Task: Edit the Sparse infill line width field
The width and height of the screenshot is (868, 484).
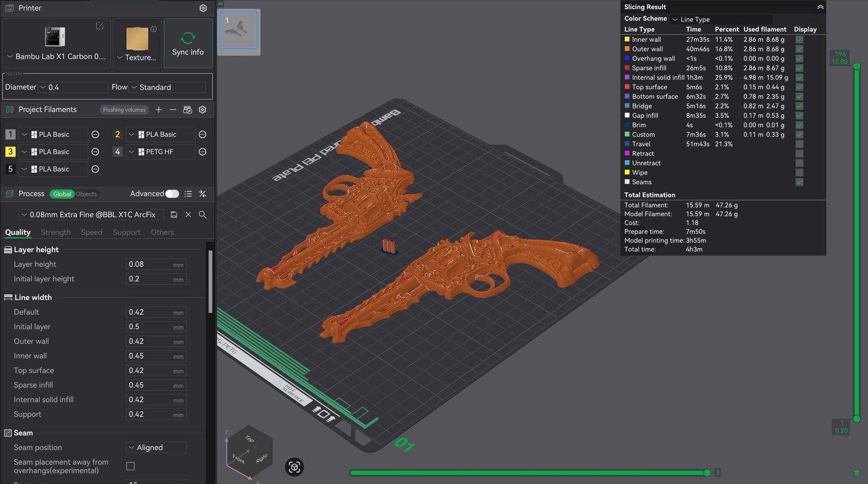Action: click(x=156, y=385)
